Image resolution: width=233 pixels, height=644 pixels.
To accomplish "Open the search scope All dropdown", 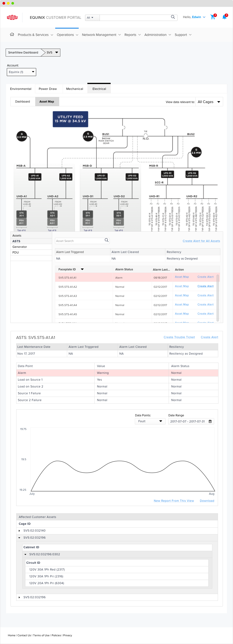I will [92, 18].
